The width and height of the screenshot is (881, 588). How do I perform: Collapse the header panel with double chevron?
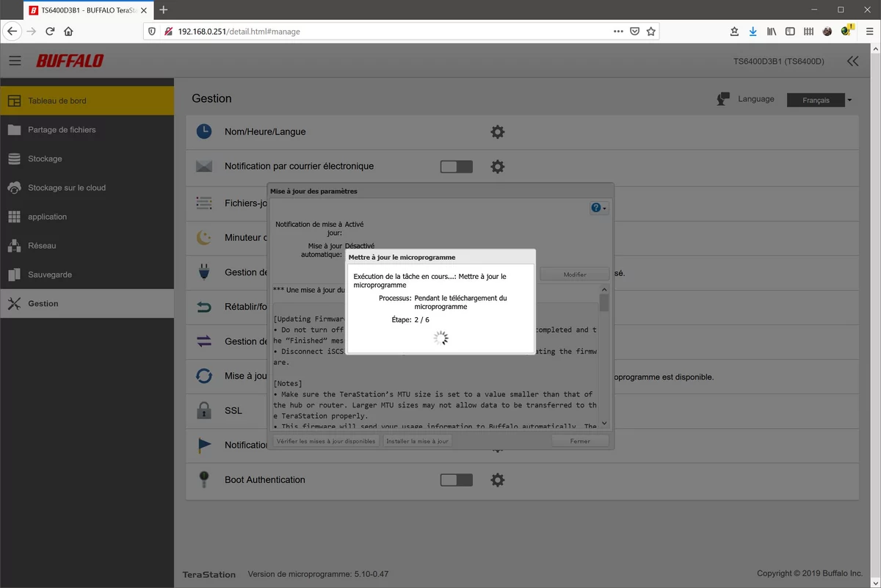click(x=852, y=61)
